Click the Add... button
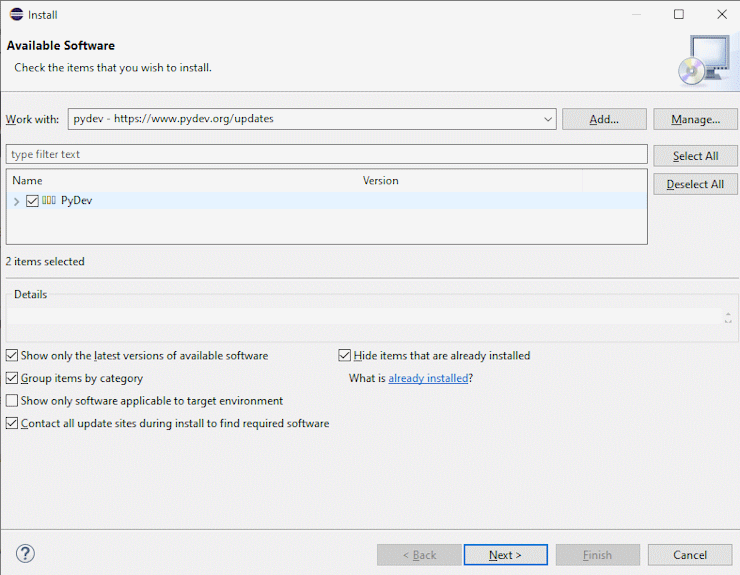740x575 pixels. pyautogui.click(x=604, y=119)
